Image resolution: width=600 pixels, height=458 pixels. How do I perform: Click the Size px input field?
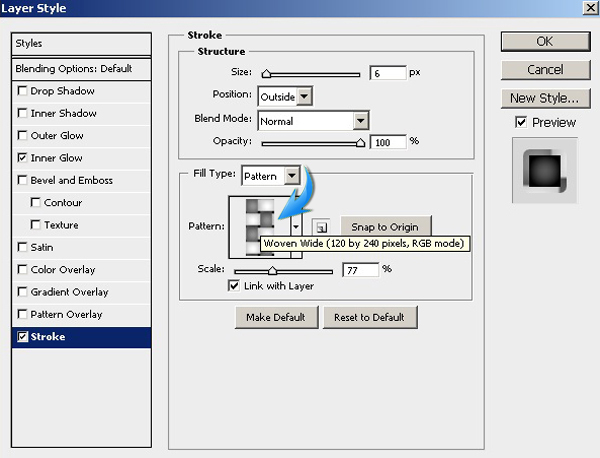[x=387, y=73]
